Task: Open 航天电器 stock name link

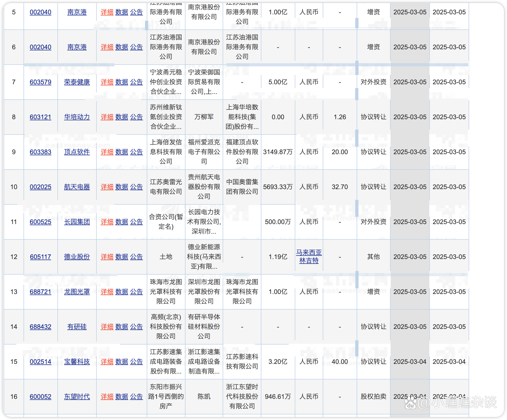Action: tap(77, 187)
